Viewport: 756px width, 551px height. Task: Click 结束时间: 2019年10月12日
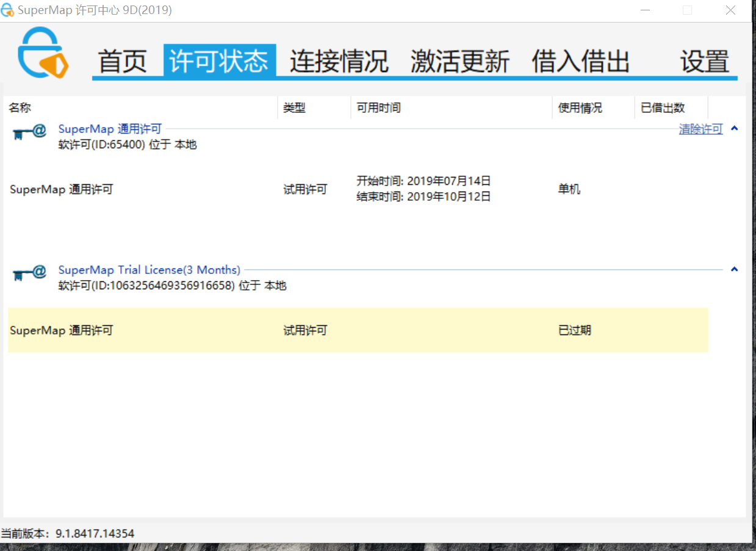coord(423,196)
